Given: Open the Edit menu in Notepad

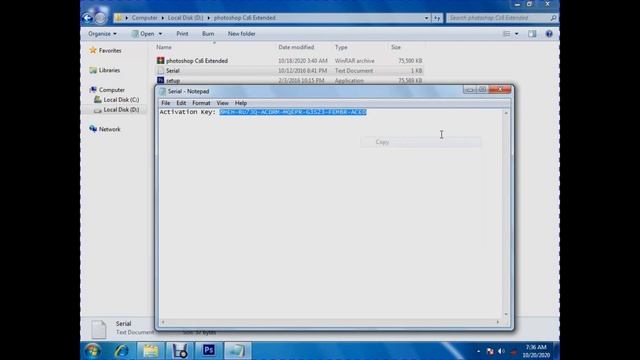Looking at the screenshot, I should pos(181,103).
